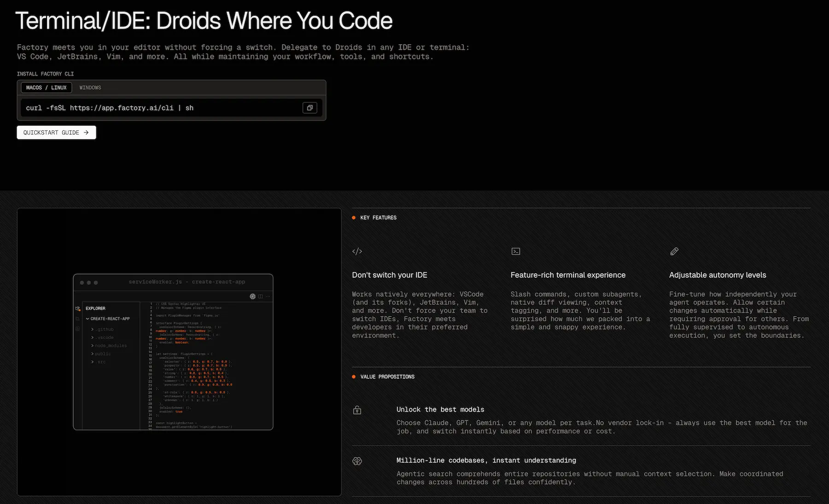Click the Unlock the best models heading
This screenshot has height=504, width=829.
(440, 410)
